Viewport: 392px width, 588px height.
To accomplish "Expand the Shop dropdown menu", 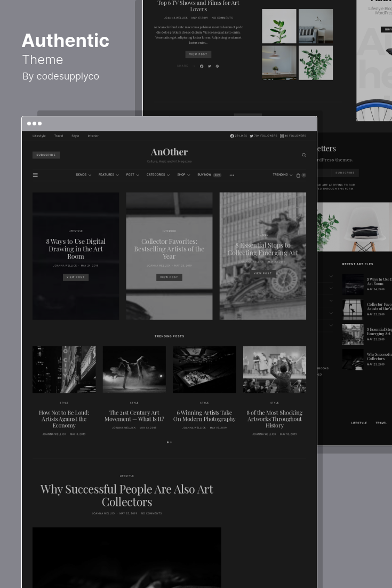I will pos(183,175).
